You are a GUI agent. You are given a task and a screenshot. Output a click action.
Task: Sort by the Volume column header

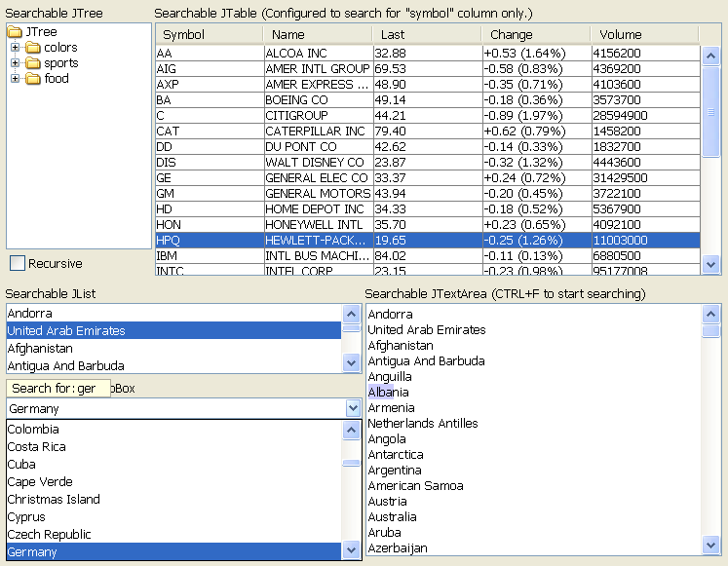645,34
